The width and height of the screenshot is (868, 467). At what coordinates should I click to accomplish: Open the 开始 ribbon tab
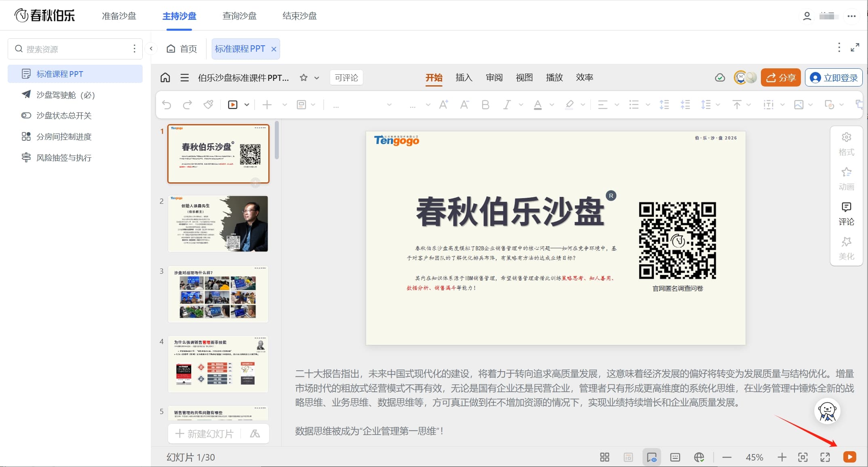[x=434, y=78]
